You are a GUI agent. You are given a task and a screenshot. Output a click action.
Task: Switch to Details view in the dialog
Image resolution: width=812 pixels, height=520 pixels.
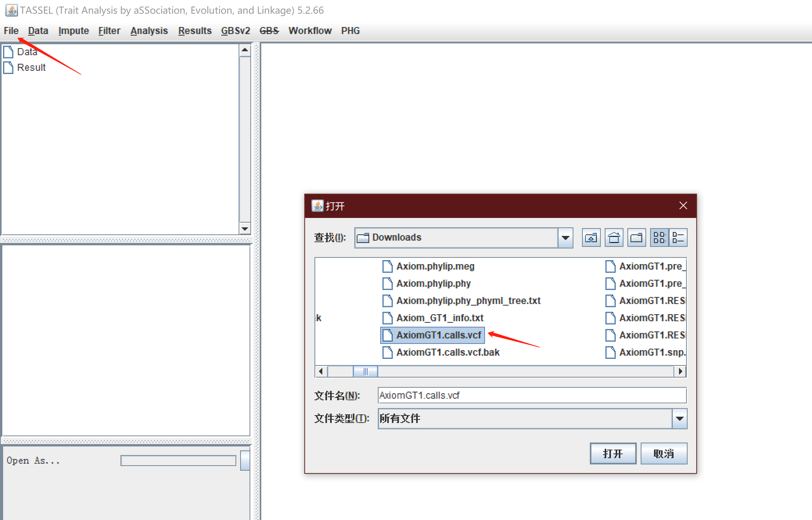[678, 238]
